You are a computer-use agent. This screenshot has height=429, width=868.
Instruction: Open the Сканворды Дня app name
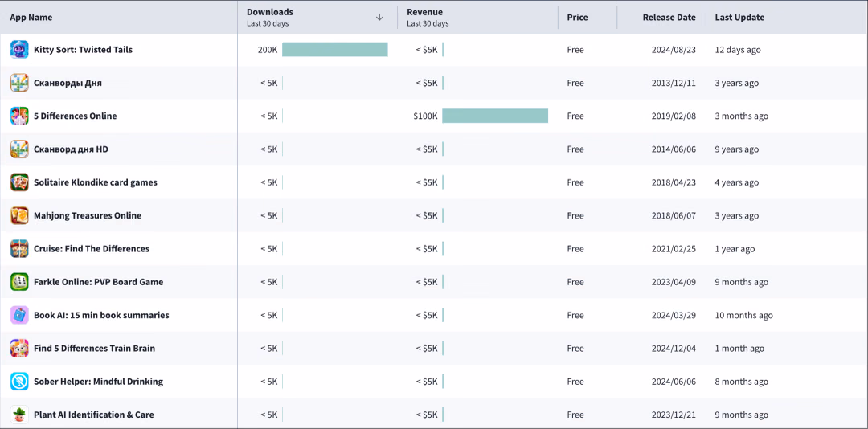[x=68, y=83]
